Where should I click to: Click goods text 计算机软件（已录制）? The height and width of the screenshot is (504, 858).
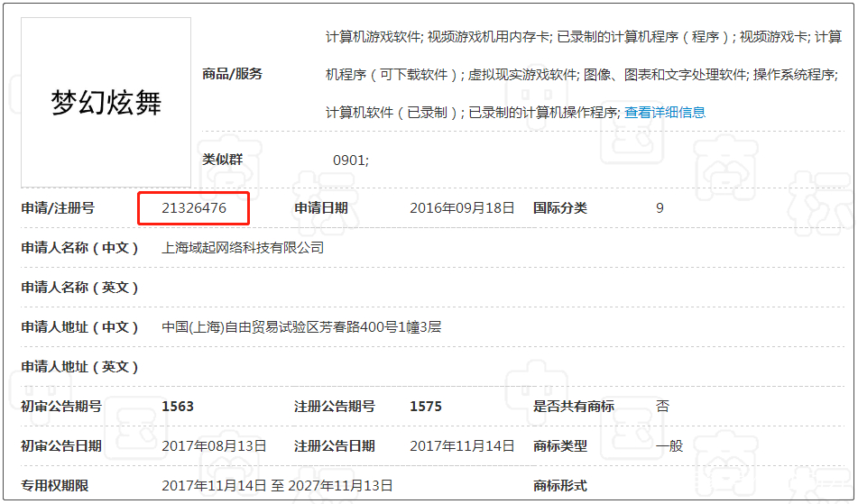pyautogui.click(x=395, y=112)
